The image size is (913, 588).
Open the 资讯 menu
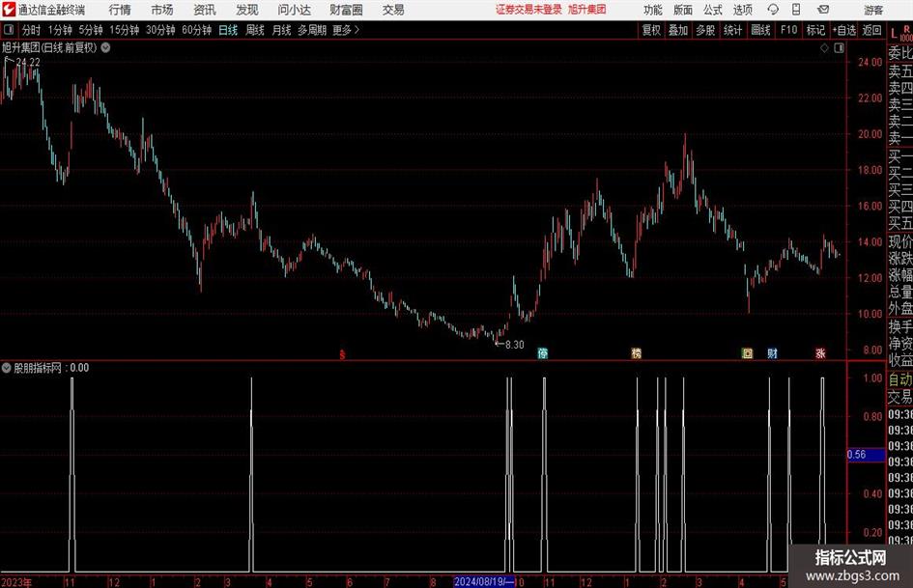(x=205, y=10)
